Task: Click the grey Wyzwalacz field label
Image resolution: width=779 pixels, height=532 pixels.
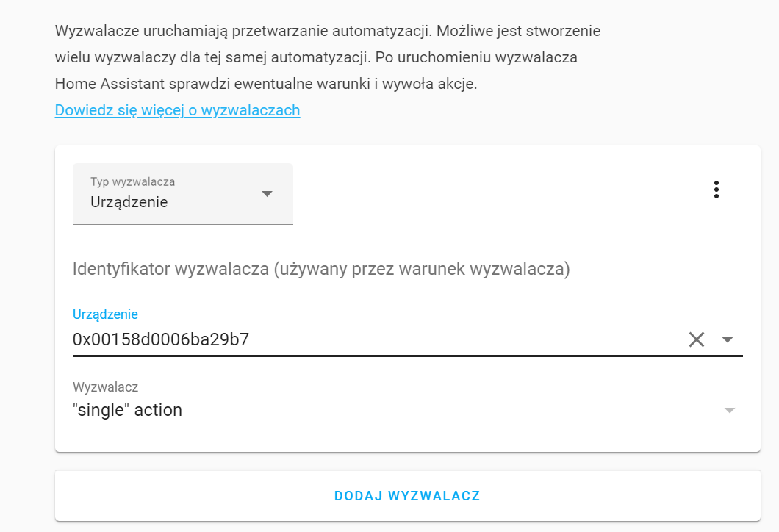Action: (x=105, y=387)
